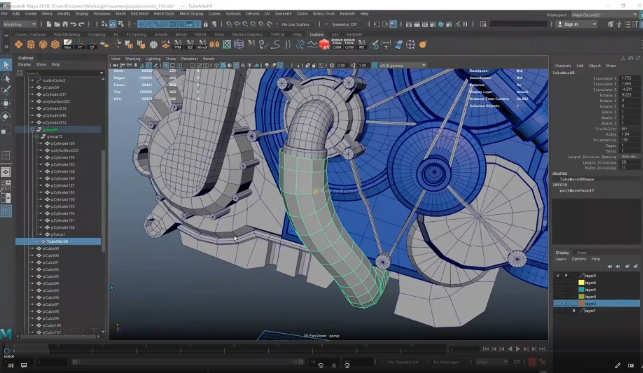Screen dimensions: 643x373
Task: Toggle R display type box of layer1
Action: pos(574,310)
